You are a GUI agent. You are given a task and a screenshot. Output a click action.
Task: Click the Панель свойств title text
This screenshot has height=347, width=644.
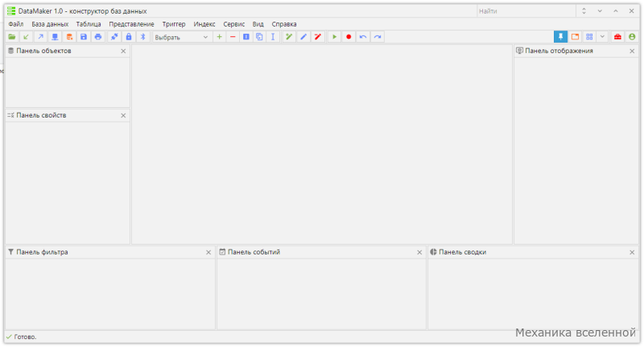[x=41, y=115]
